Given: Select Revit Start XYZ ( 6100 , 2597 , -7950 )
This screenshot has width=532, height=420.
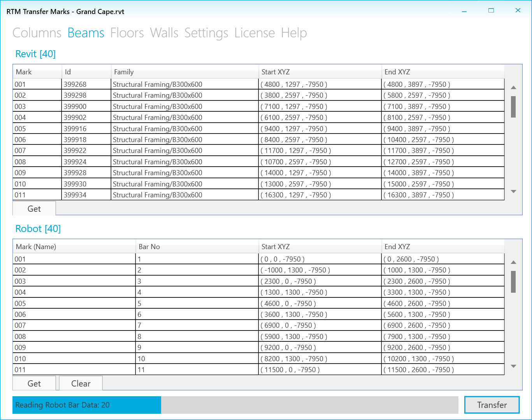Looking at the screenshot, I should click(x=320, y=118).
